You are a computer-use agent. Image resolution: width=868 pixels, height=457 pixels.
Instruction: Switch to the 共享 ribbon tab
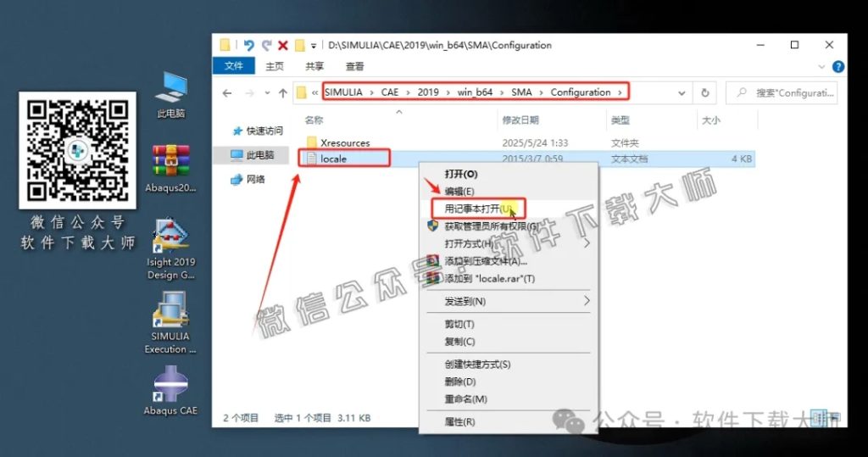[x=314, y=66]
